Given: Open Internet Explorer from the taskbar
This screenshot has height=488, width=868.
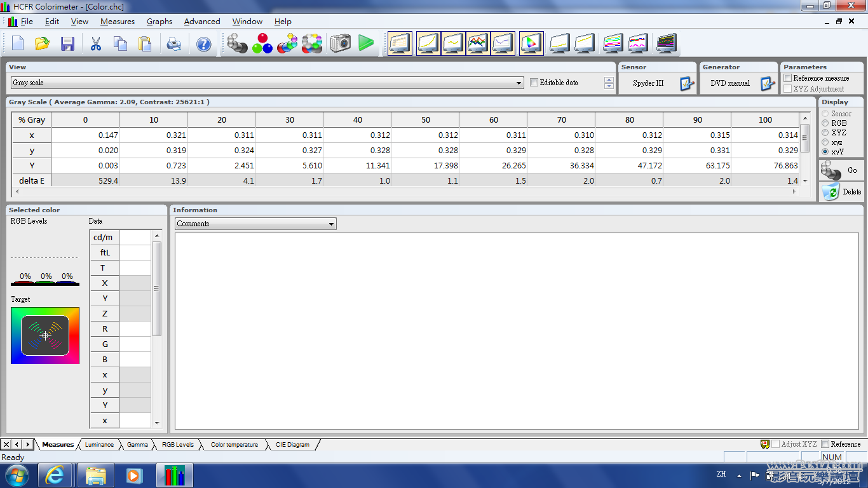Looking at the screenshot, I should [x=55, y=475].
